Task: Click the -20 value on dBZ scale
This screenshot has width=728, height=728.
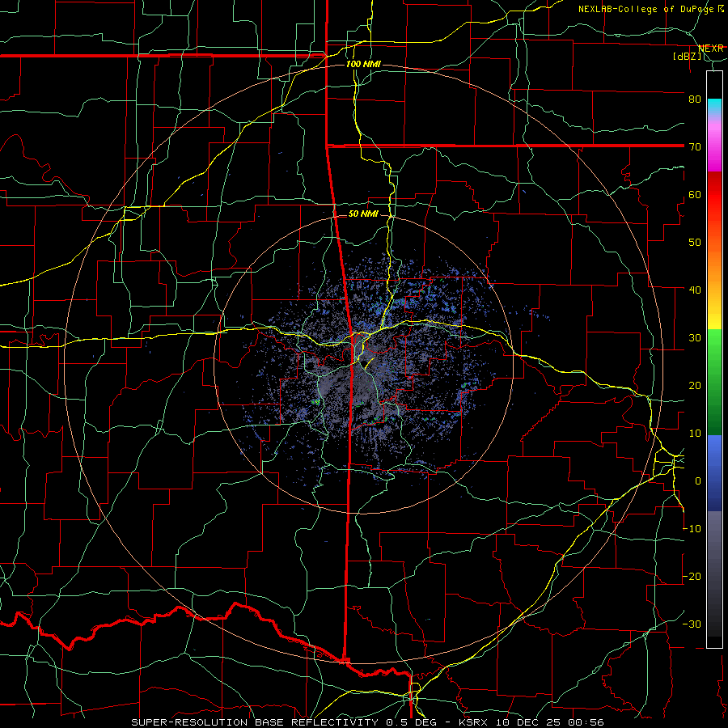Action: pos(692,577)
